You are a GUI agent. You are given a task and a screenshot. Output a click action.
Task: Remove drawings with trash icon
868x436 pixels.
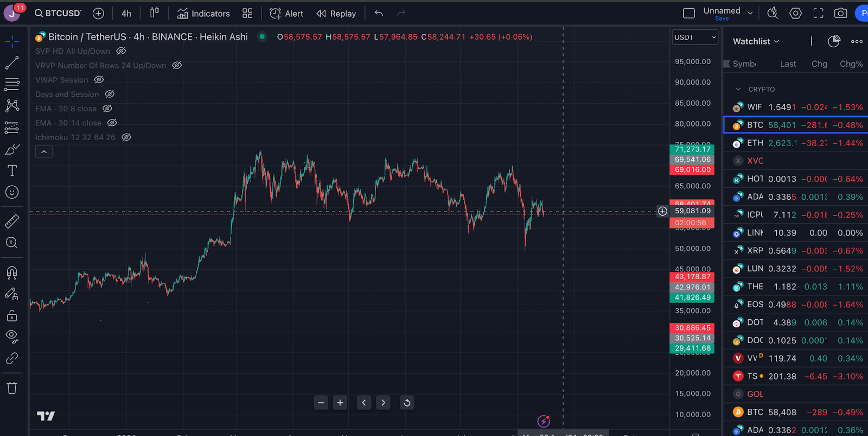coord(12,388)
